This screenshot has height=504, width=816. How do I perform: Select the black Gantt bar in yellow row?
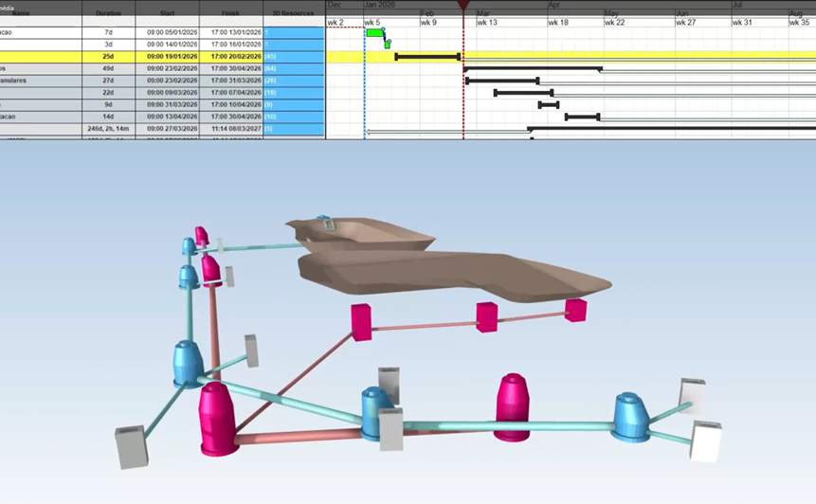[426, 57]
